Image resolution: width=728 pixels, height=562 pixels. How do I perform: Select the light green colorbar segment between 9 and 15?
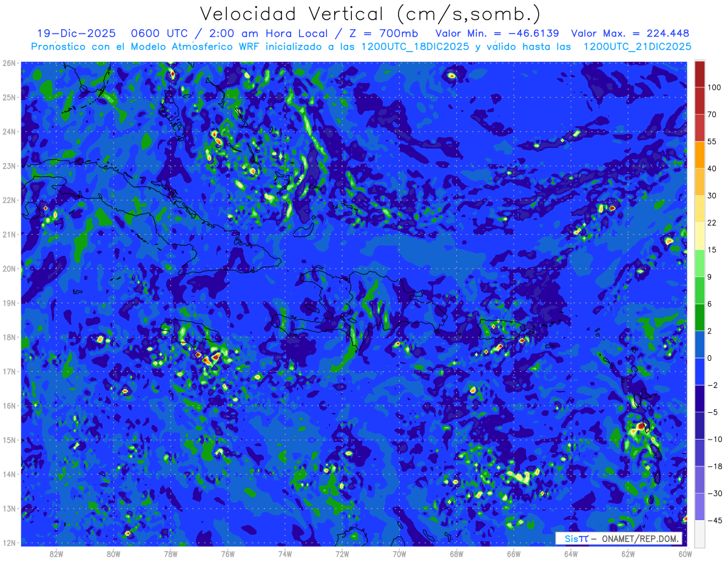[x=699, y=263]
